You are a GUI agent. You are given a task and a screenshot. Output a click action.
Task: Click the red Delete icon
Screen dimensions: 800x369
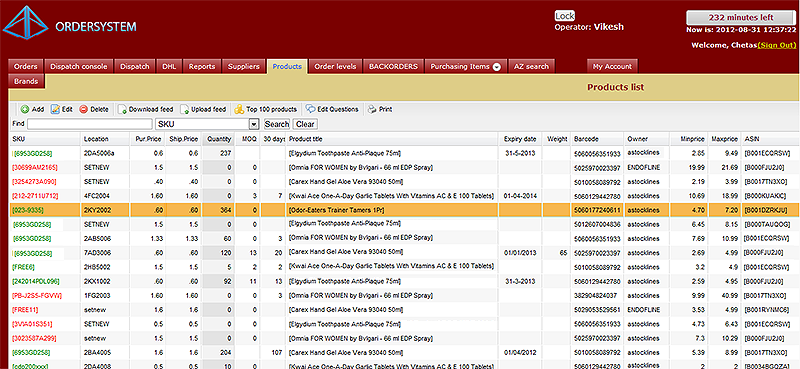pyautogui.click(x=84, y=109)
